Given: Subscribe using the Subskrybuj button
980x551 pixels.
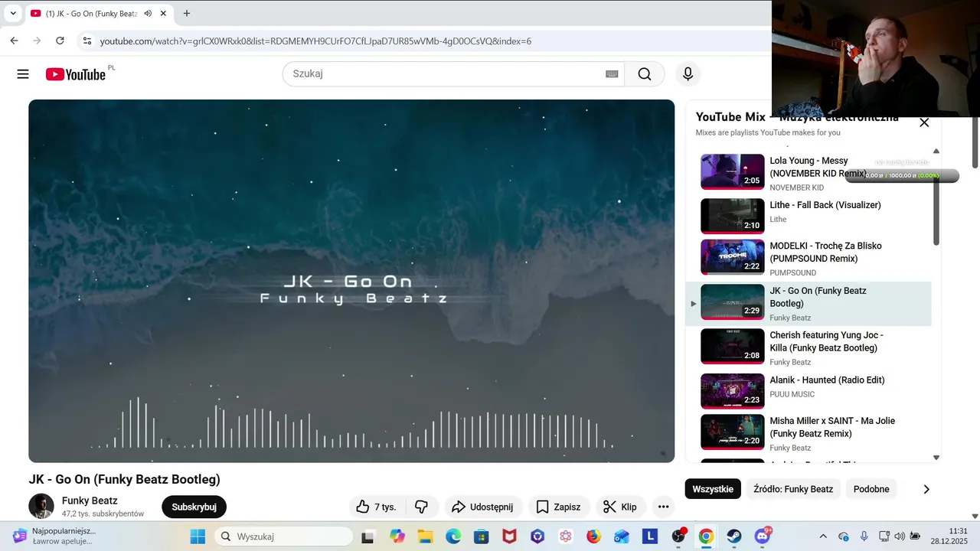Looking at the screenshot, I should (x=194, y=507).
